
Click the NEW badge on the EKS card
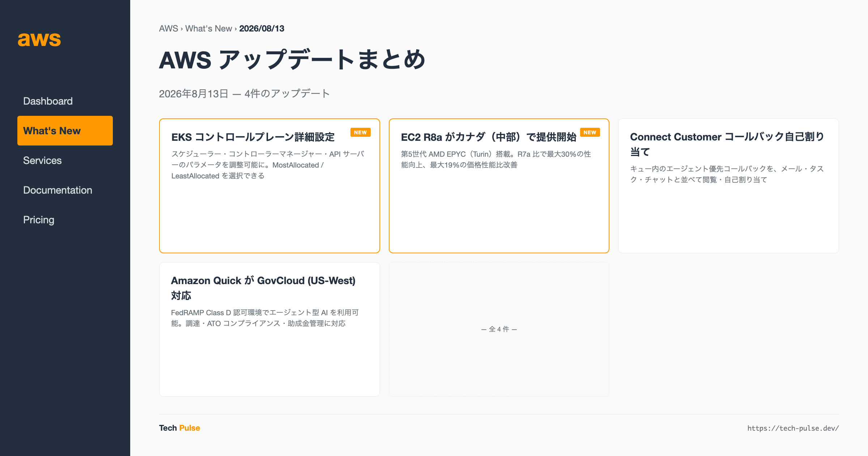[360, 132]
